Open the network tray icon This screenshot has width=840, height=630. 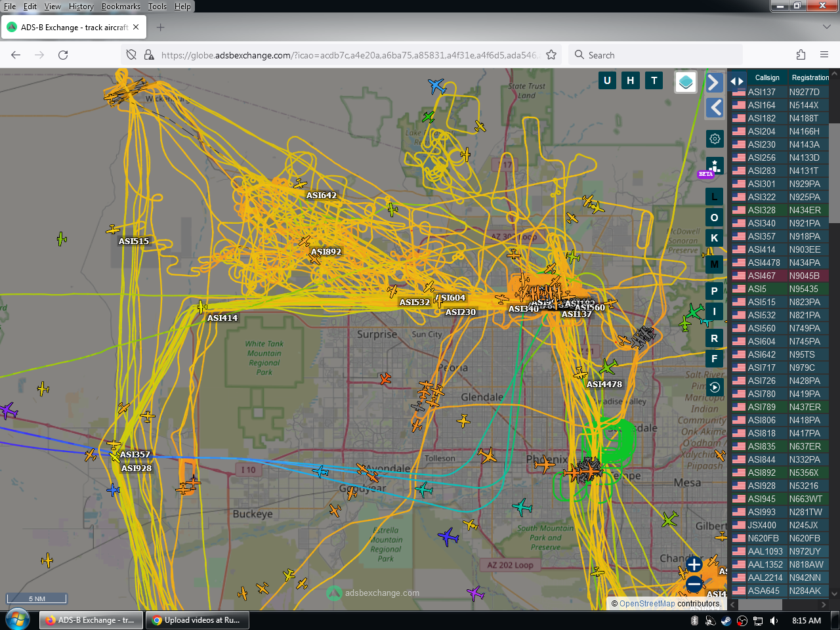[x=758, y=620]
